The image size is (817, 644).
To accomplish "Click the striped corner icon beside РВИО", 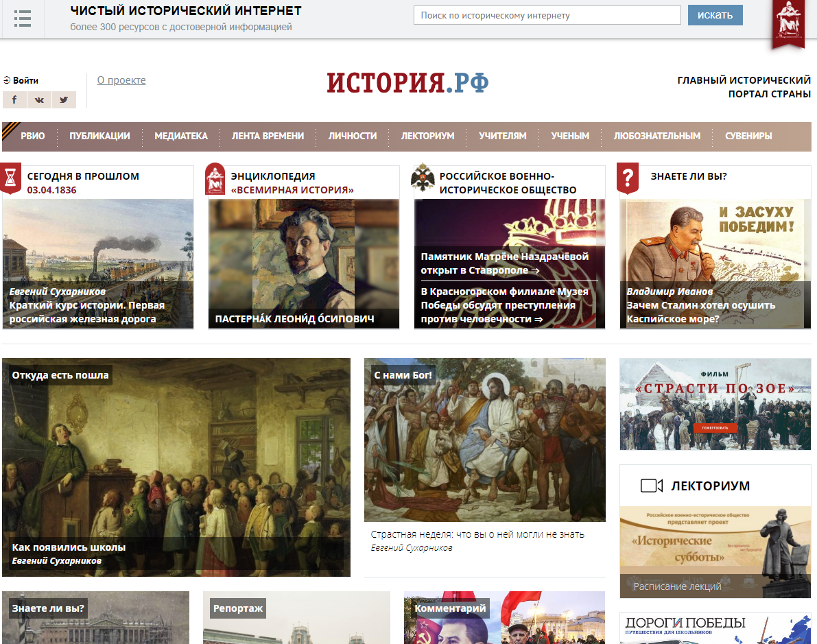I will tap(10, 131).
